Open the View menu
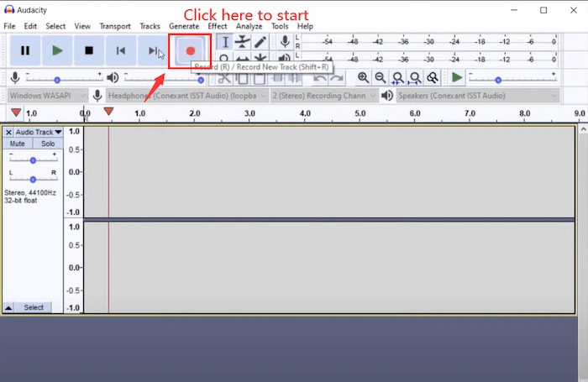Viewport: 588px width, 382px height. point(82,26)
